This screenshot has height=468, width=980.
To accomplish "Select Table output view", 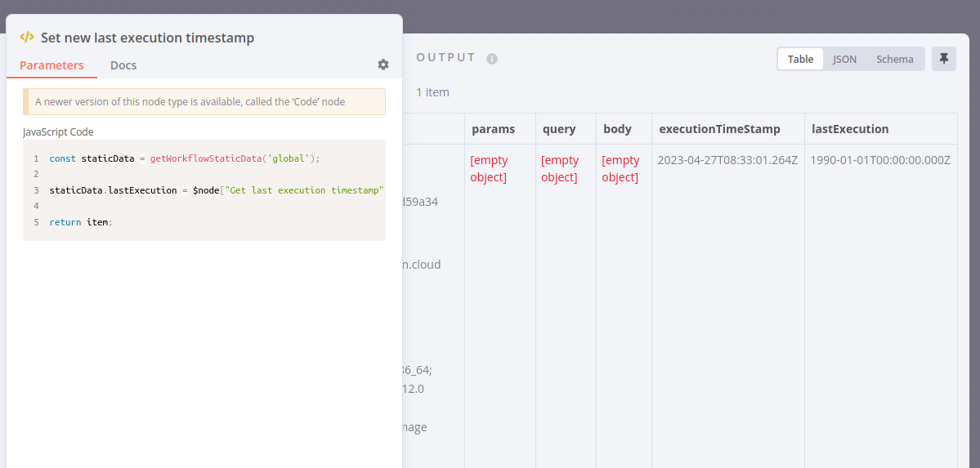I will tap(800, 59).
